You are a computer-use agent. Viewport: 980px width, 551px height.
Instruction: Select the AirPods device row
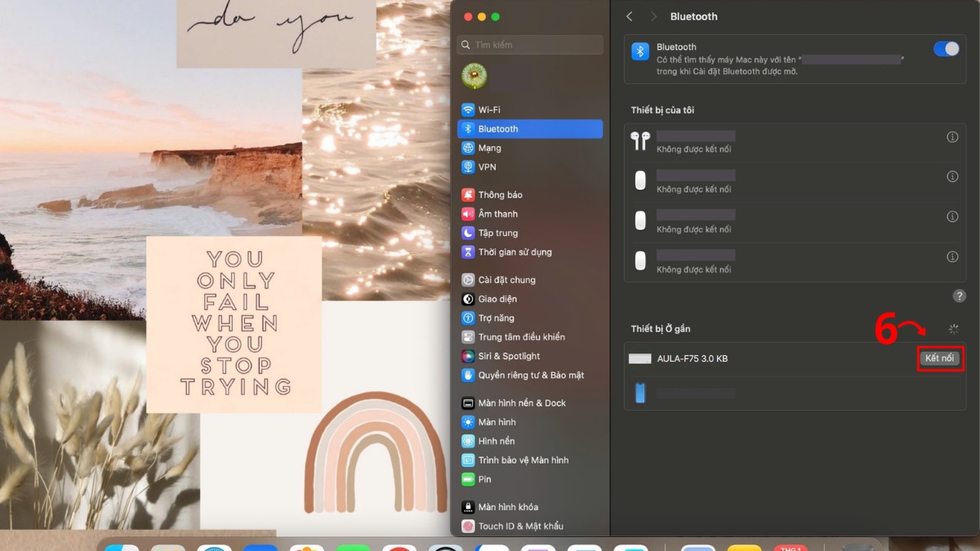795,141
